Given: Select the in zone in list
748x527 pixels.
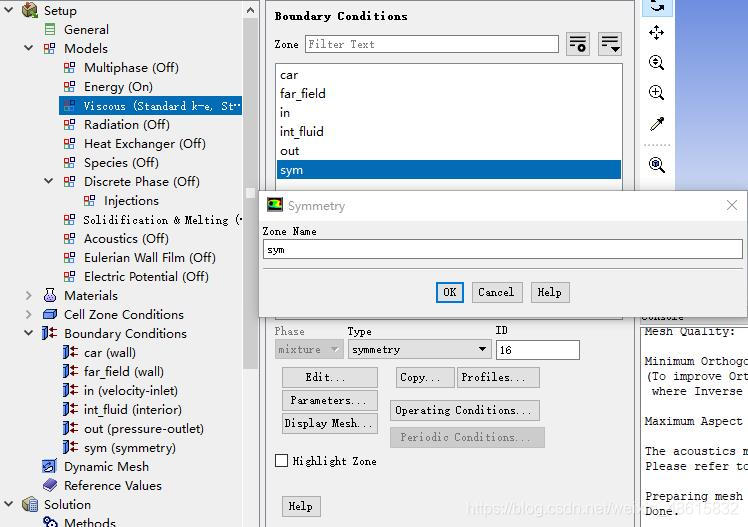Looking at the screenshot, I should [448, 113].
